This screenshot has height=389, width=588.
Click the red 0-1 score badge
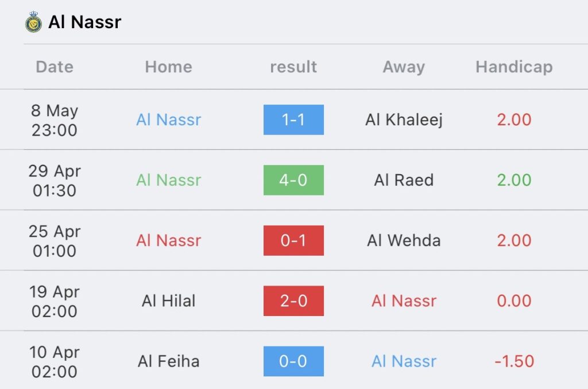[293, 240]
